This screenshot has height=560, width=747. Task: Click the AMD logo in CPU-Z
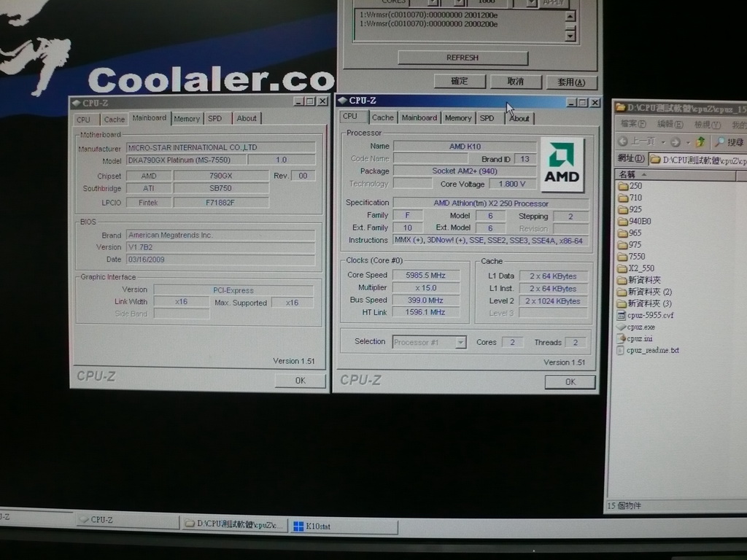tap(562, 165)
